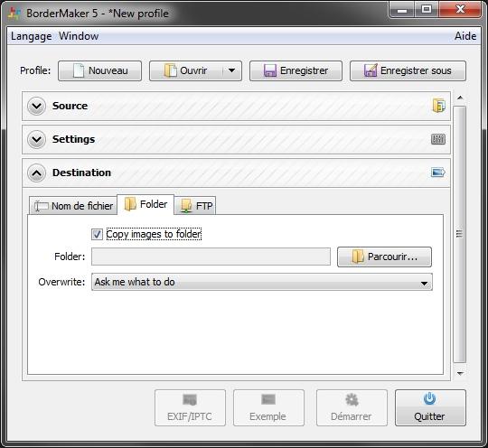Screen dimensions: 488x448
Task: Switch to the FTP tab
Action: 195,206
